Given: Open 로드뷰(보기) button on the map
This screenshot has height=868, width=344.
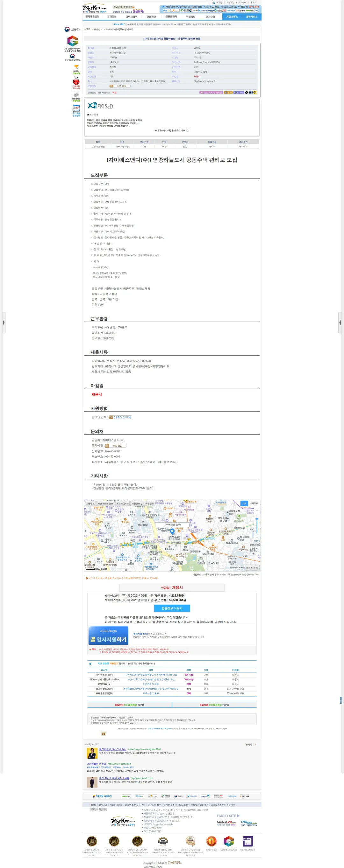Looking at the screenshot, I should coord(252,568).
